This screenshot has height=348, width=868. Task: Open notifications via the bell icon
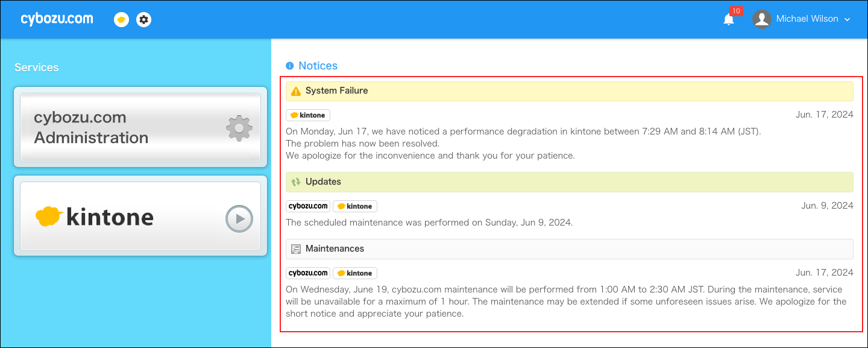pyautogui.click(x=729, y=19)
